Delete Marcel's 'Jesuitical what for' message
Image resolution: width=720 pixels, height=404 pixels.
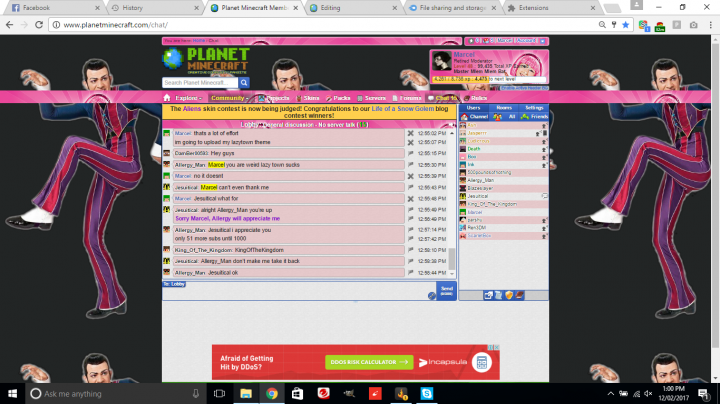click(411, 199)
